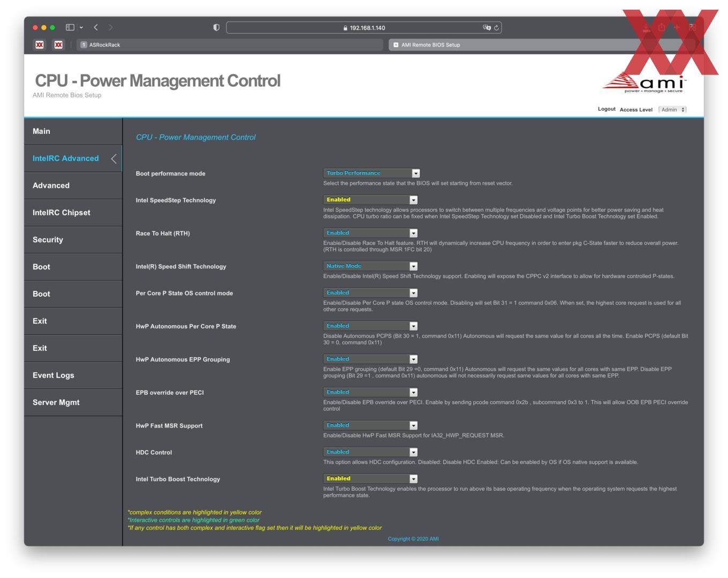Open Intel SpeedStep Technology dropdown
This screenshot has width=728, height=578.
[x=370, y=200]
